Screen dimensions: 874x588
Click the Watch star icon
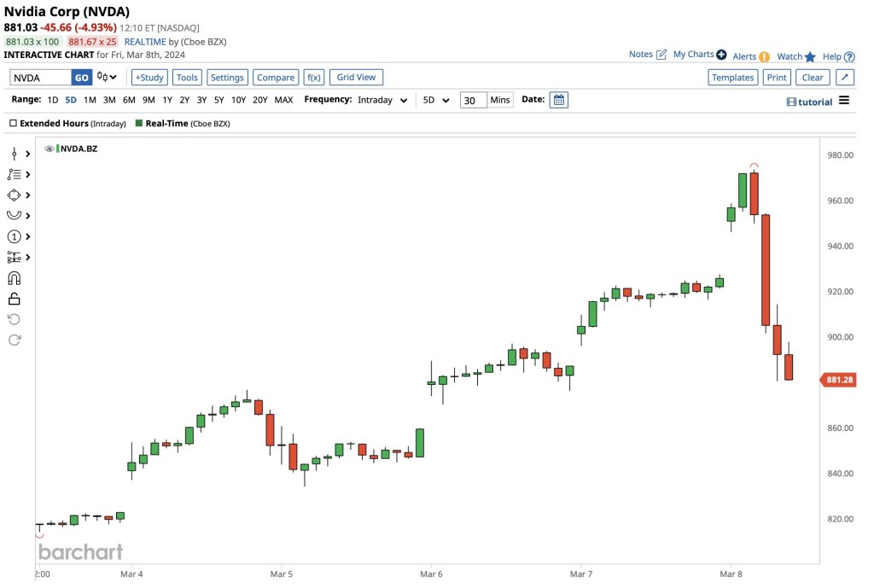click(810, 56)
